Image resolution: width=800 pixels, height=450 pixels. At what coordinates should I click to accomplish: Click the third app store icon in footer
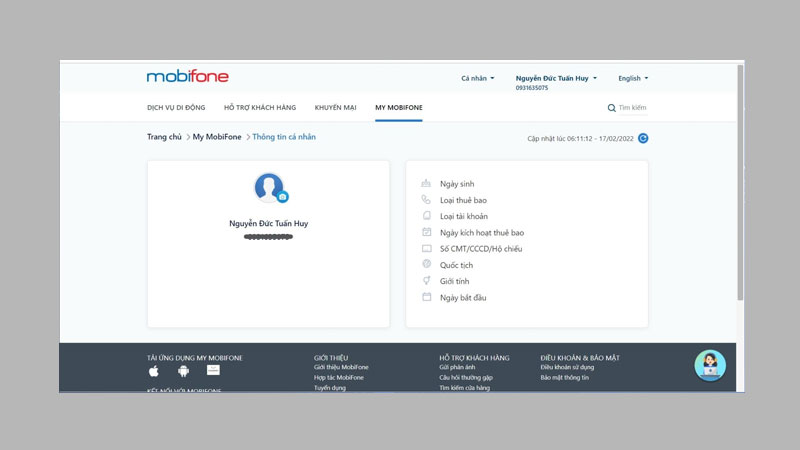pos(213,370)
